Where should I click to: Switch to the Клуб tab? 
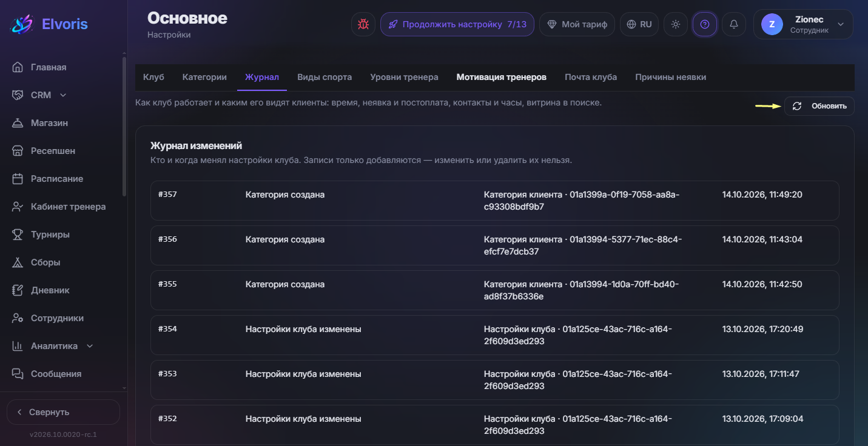[153, 77]
